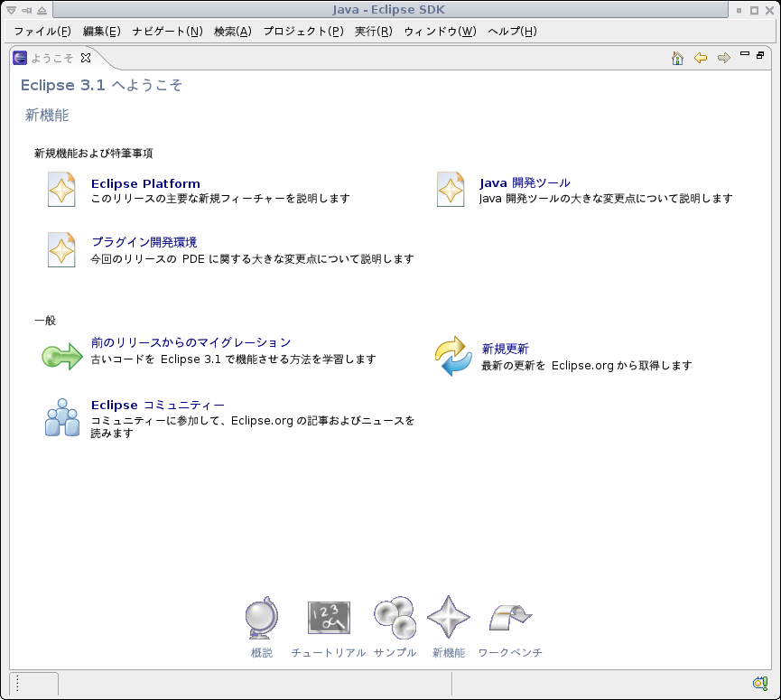This screenshot has width=781, height=700.
Task: Click the text about PDE に関する大きな変更点
Action: [252, 259]
